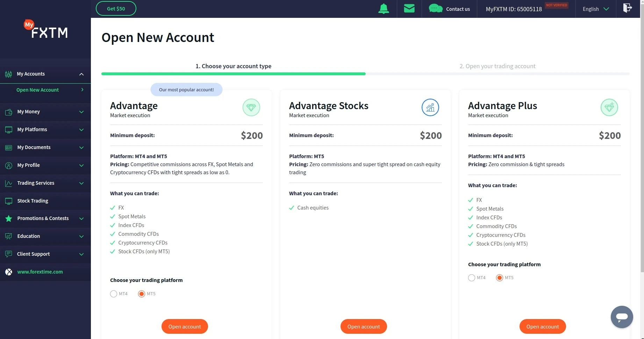The width and height of the screenshot is (644, 339).
Task: Open account for Advantage Stocks
Action: 364,326
